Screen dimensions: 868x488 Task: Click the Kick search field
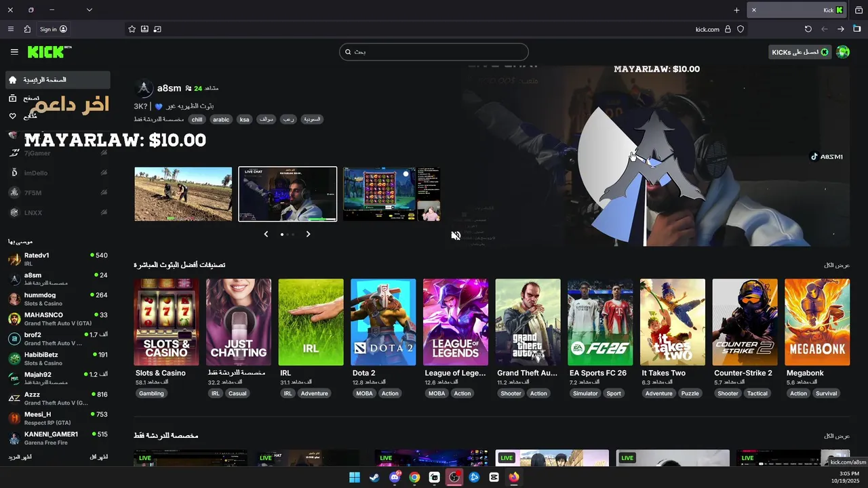434,52
